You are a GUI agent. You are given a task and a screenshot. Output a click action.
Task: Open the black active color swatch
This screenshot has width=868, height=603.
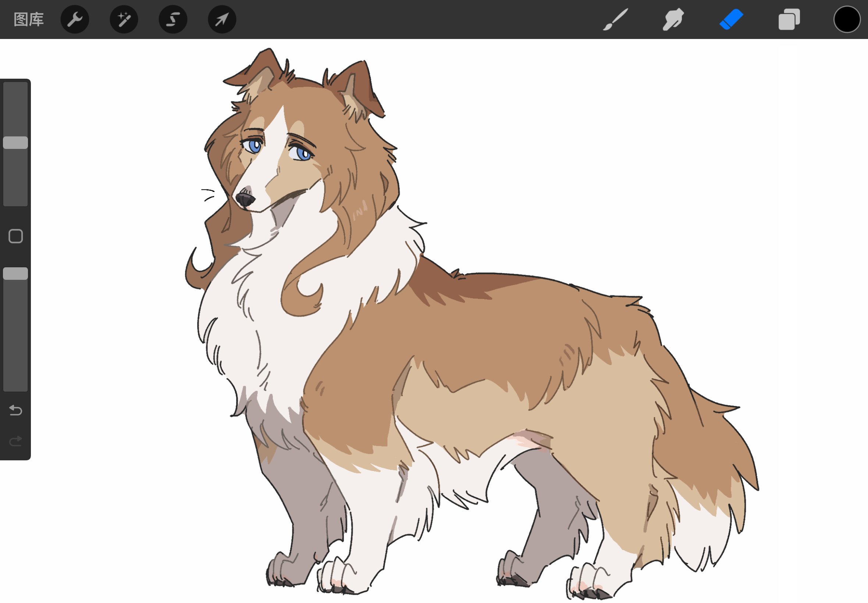(x=847, y=19)
